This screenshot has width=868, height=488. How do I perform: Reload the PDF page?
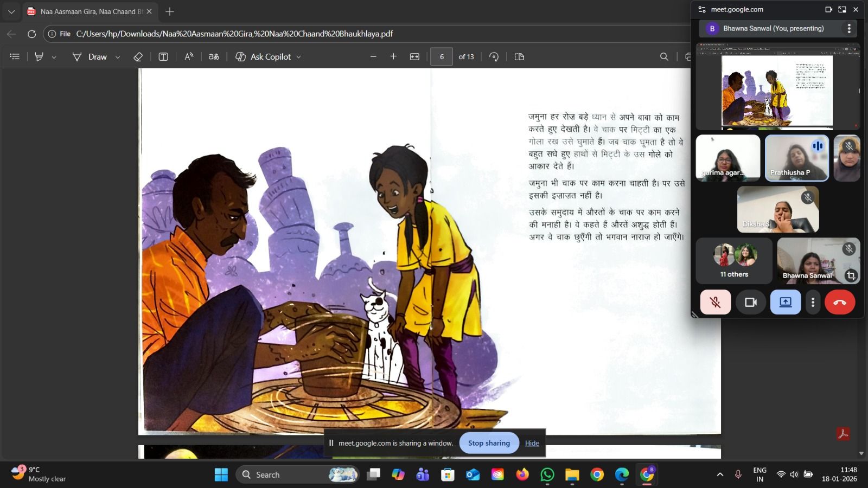pos(32,34)
